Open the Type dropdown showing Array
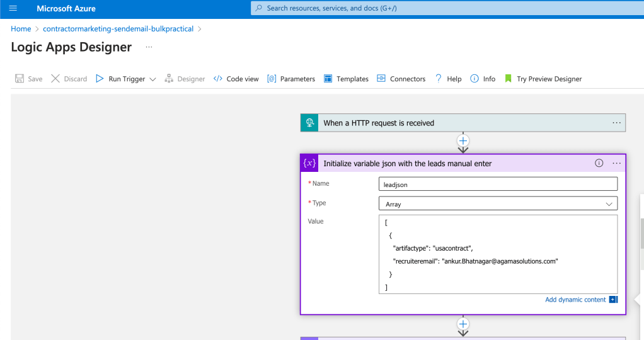 pyautogui.click(x=498, y=203)
